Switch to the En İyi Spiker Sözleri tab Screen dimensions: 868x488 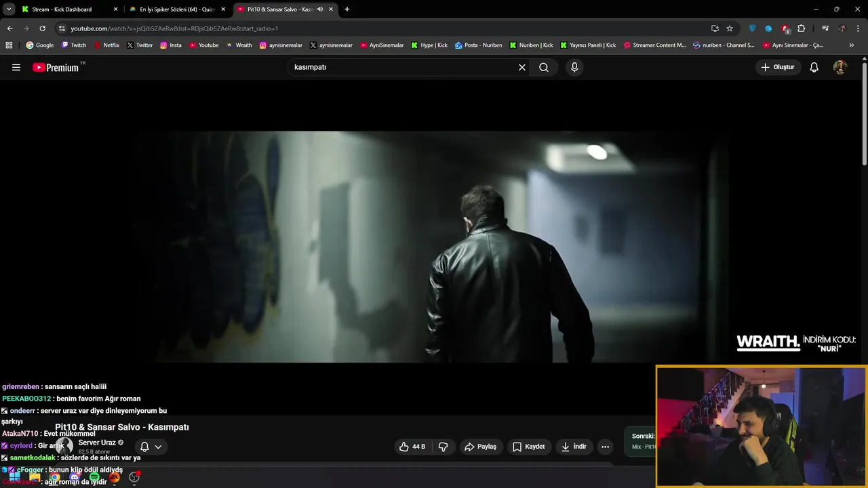pyautogui.click(x=178, y=9)
